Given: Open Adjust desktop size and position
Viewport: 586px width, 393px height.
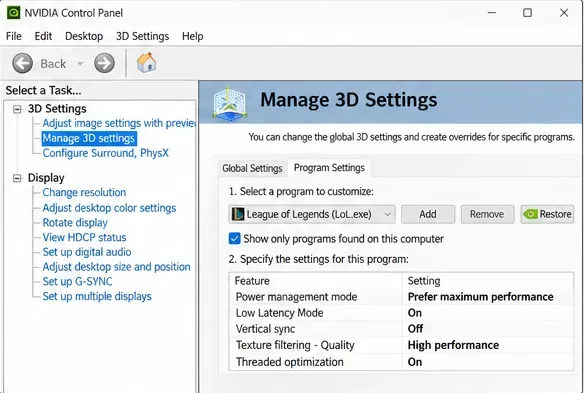Looking at the screenshot, I should (x=116, y=267).
